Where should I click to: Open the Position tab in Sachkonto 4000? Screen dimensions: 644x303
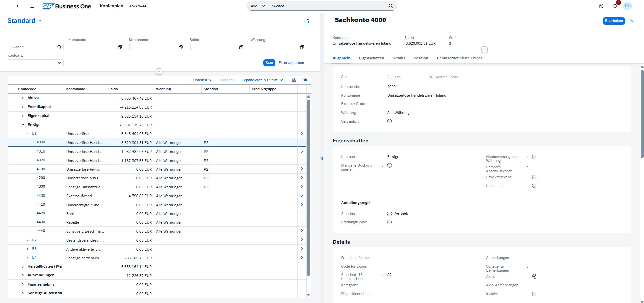[x=421, y=58]
